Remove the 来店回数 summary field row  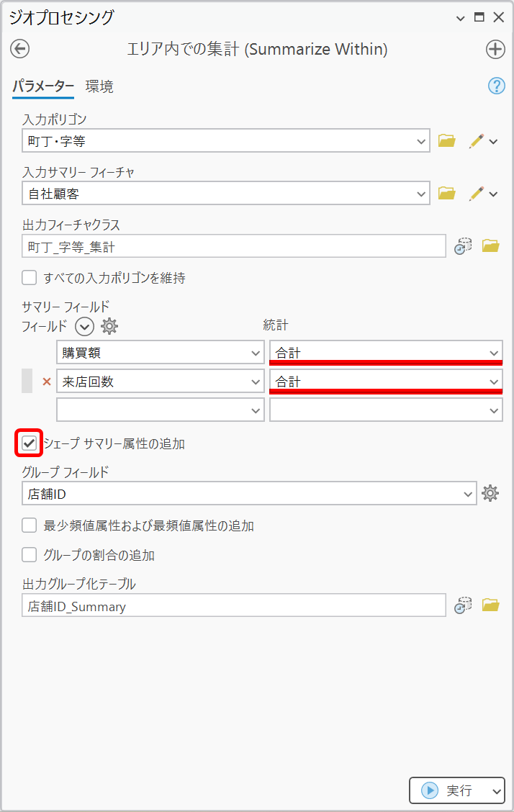[x=47, y=382]
